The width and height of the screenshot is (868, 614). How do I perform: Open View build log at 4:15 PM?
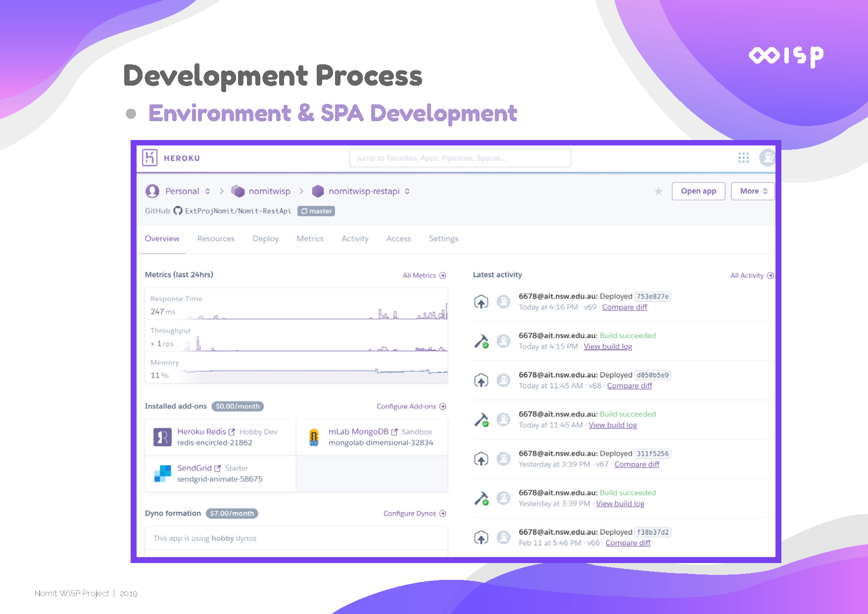608,346
